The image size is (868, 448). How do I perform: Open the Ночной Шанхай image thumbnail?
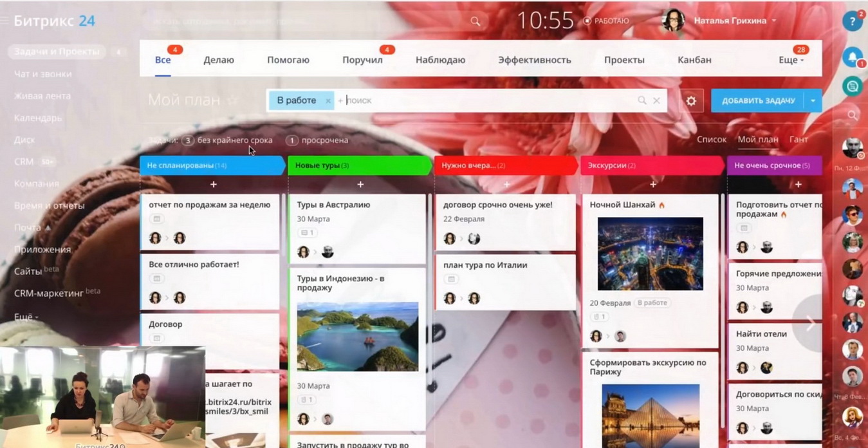tap(650, 254)
